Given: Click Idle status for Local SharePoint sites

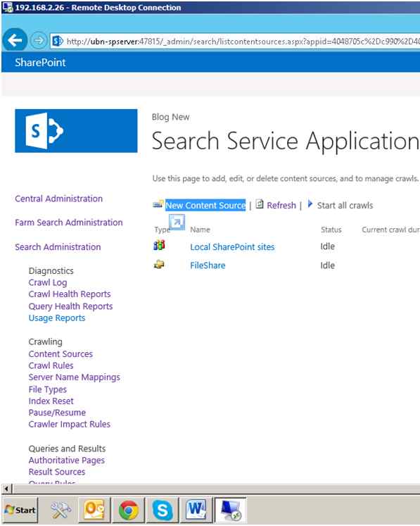Looking at the screenshot, I should pos(327,246).
